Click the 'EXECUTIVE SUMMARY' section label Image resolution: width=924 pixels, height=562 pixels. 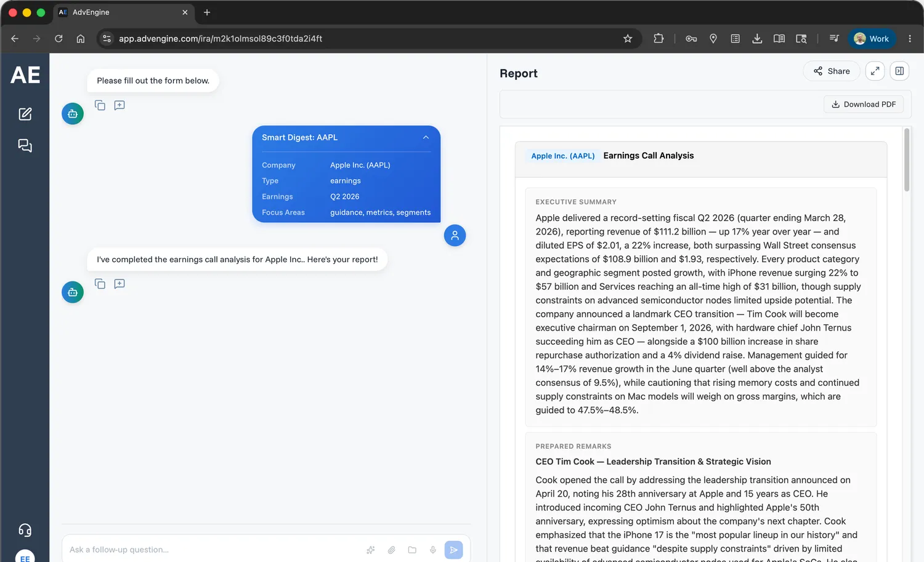(576, 202)
